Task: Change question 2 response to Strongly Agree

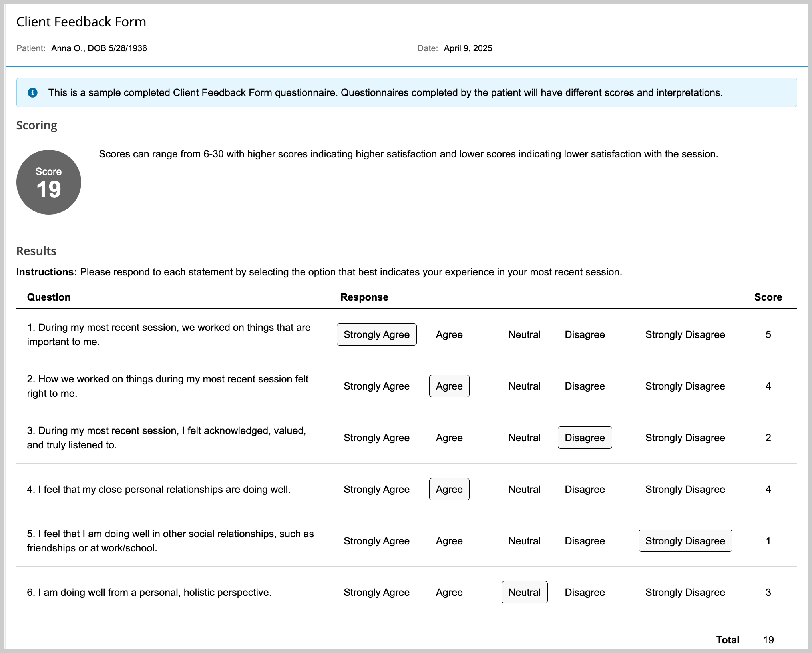Action: click(376, 386)
